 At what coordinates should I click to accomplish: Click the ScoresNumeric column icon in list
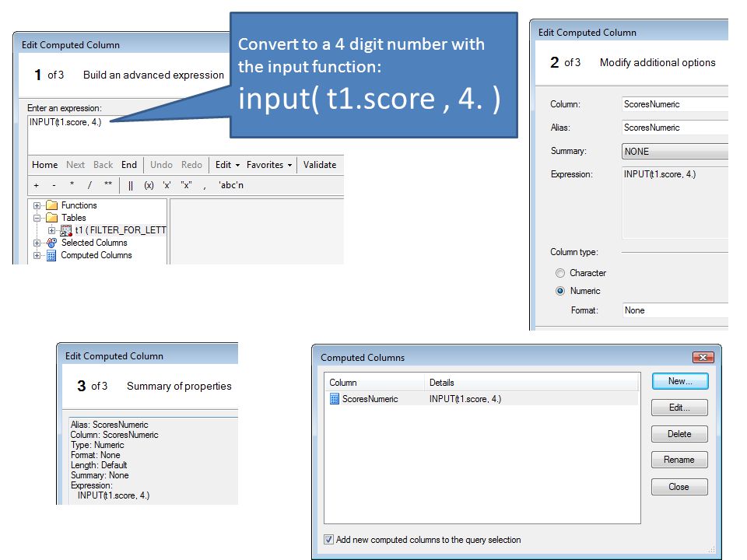point(335,398)
